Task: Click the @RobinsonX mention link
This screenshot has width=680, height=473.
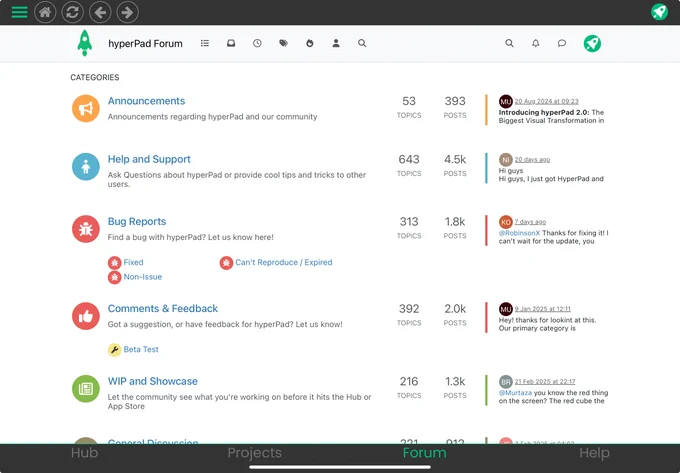Action: (x=520, y=233)
